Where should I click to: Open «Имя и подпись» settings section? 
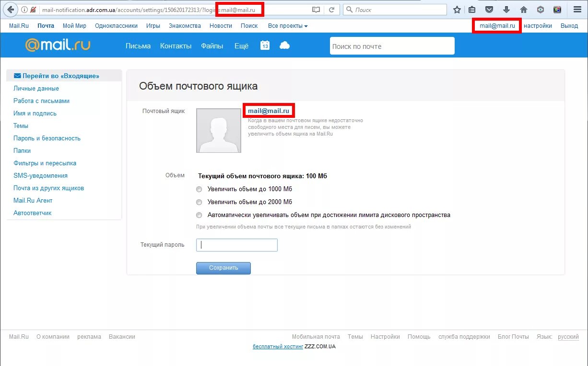pyautogui.click(x=35, y=114)
